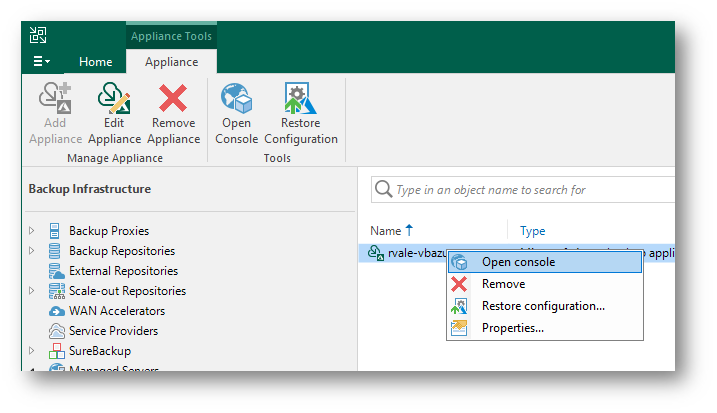
Task: Expand the Backup Proxies tree node
Action: [32, 231]
